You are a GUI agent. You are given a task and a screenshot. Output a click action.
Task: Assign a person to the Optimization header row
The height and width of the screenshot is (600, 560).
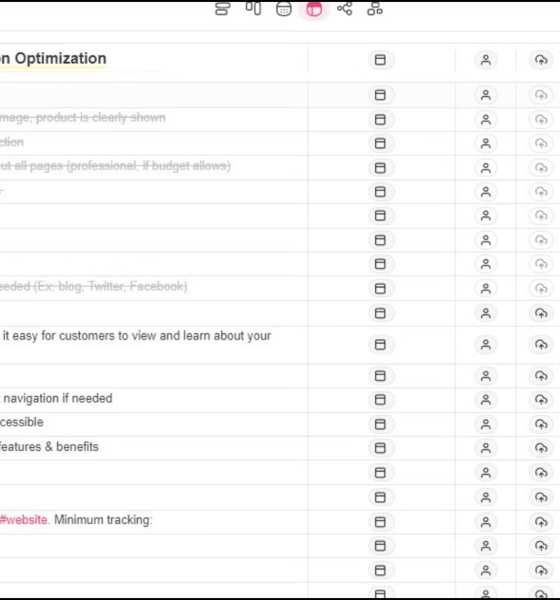click(486, 60)
